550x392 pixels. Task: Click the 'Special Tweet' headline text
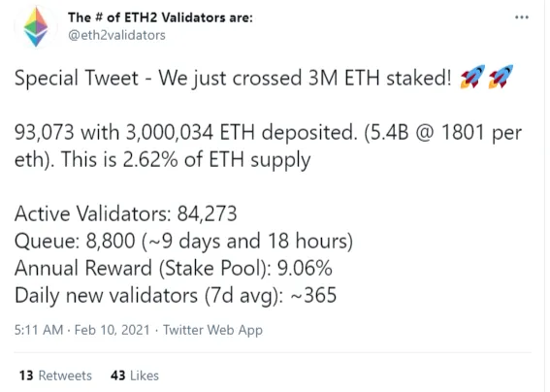[77, 78]
